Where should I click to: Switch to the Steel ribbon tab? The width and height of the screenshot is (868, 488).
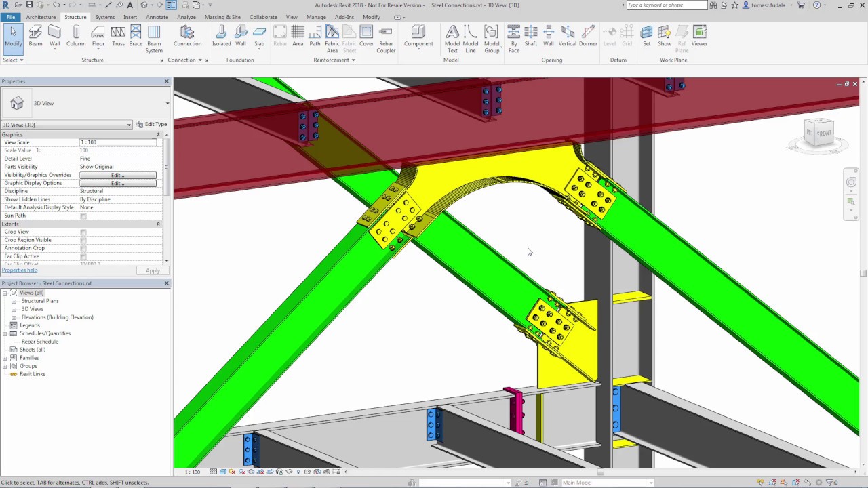tap(76, 17)
